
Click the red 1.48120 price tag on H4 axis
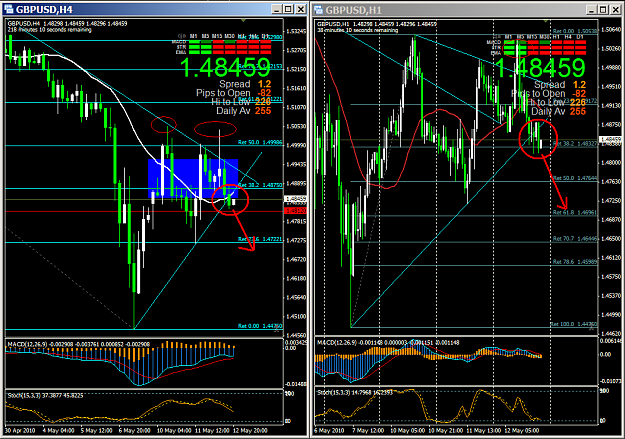(x=296, y=211)
